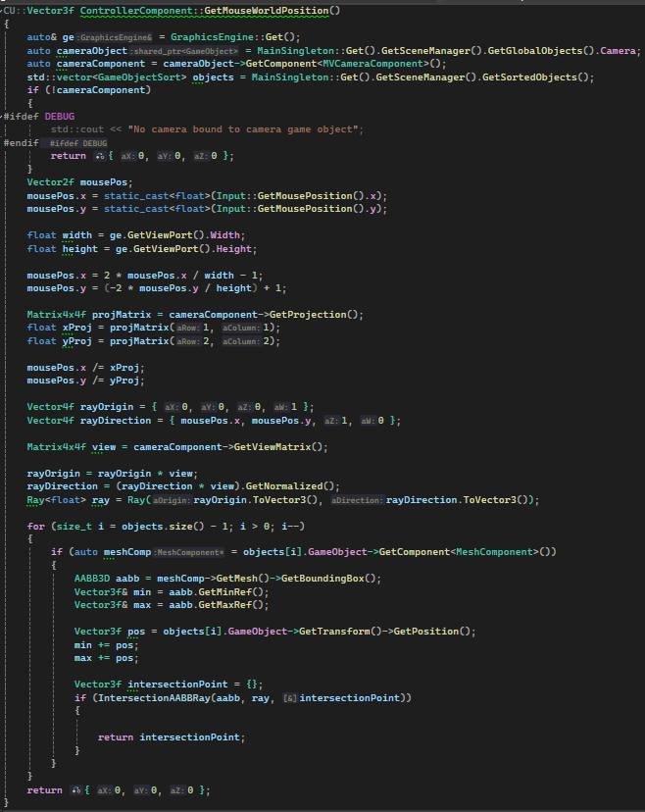Click GetGlobalObjects in the cameraObject line
This screenshot has height=812, width=645.
point(535,51)
